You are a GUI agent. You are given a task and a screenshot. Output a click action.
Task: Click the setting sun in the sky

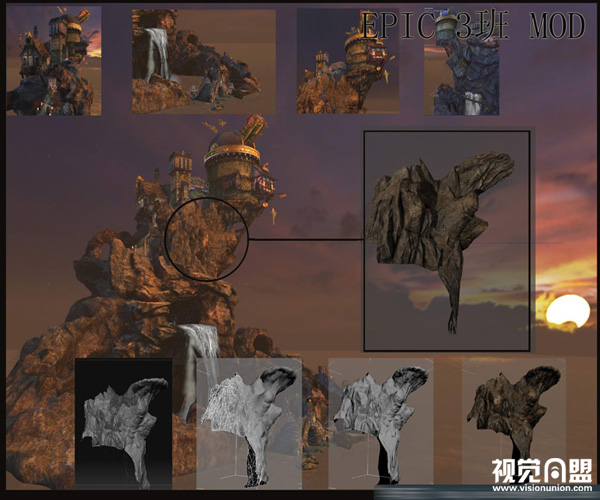pyautogui.click(x=568, y=311)
